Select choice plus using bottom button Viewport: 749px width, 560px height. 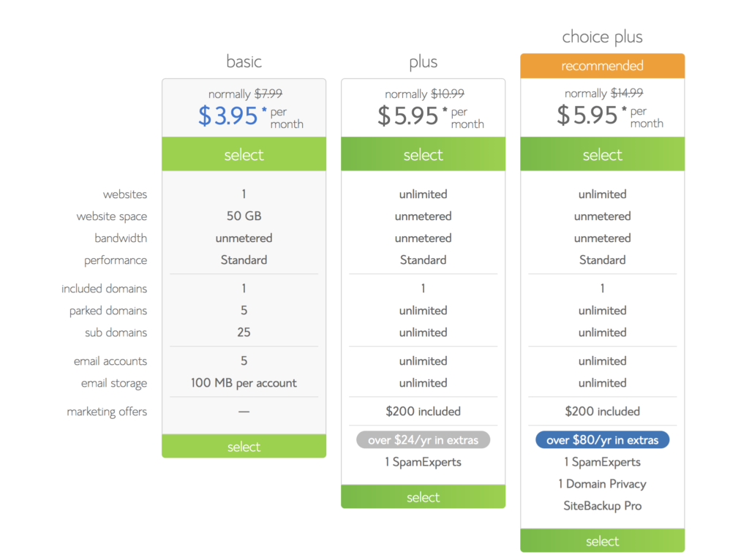coord(602,541)
